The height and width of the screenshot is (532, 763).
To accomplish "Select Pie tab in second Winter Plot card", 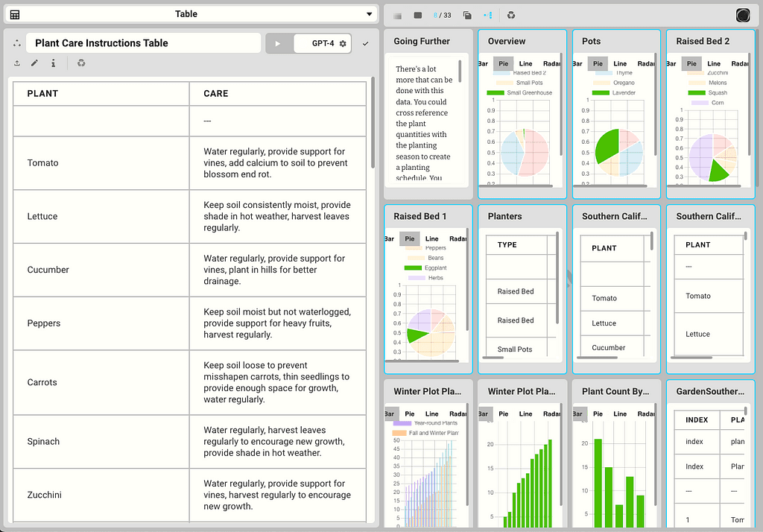I will click(503, 414).
